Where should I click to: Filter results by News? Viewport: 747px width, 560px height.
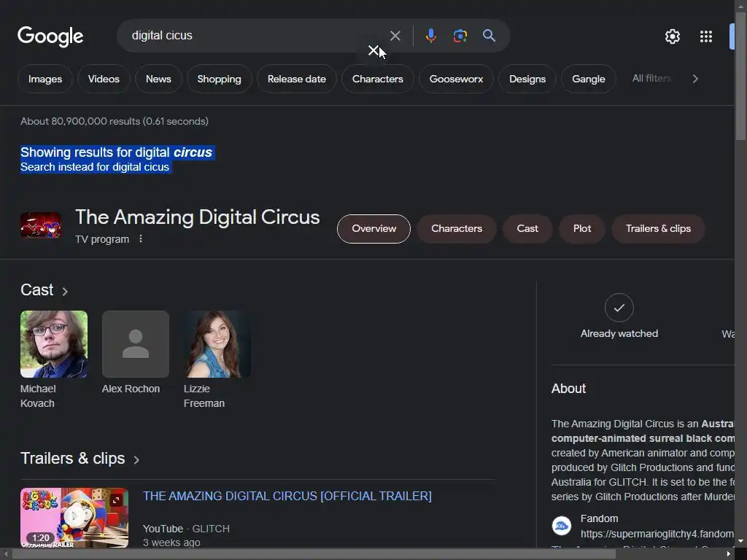click(x=158, y=79)
